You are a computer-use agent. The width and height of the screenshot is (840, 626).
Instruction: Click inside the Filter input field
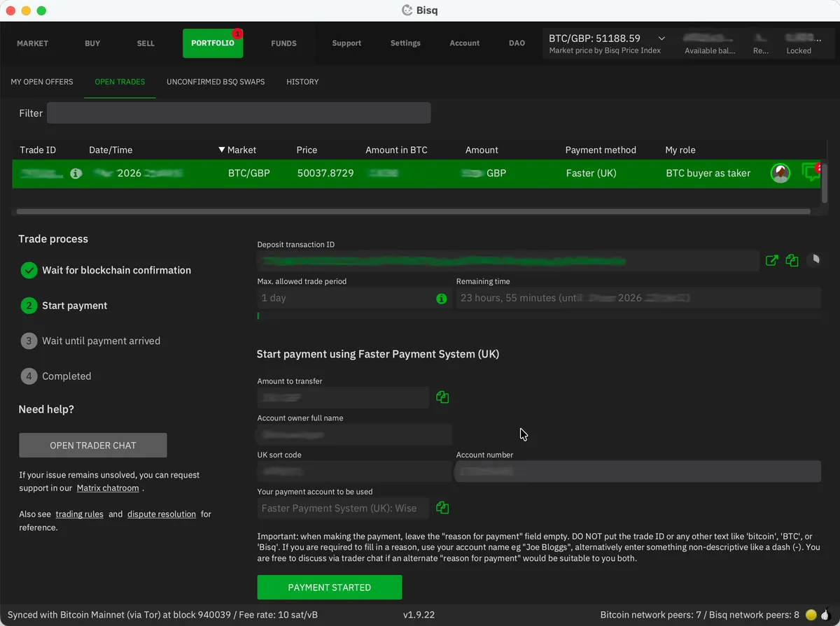(238, 113)
